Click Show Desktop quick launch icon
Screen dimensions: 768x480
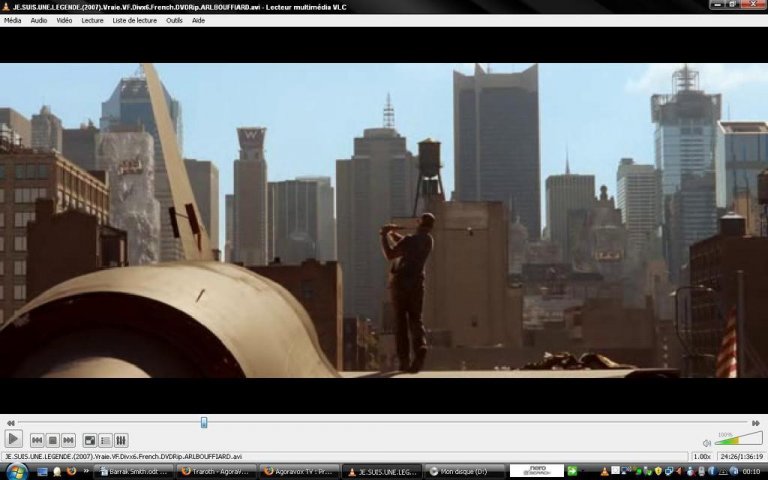(43, 472)
